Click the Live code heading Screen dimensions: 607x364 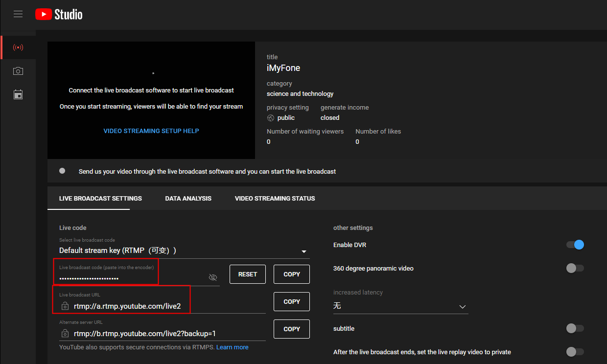click(x=73, y=228)
